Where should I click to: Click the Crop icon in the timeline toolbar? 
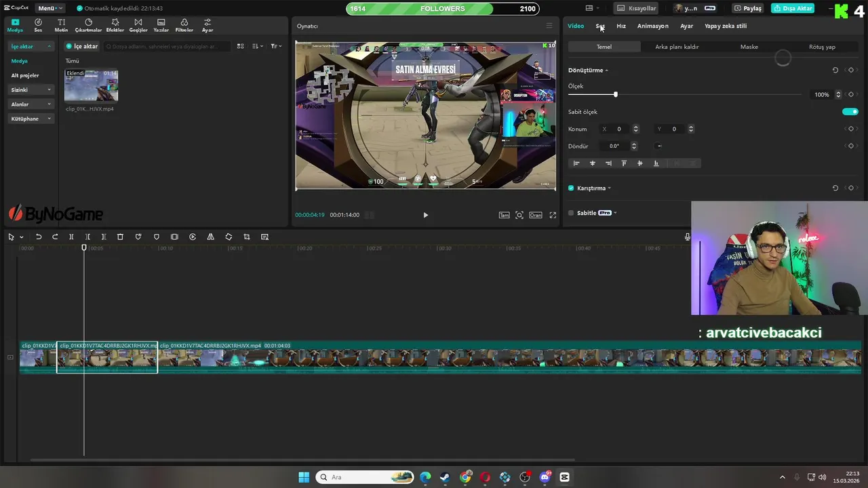click(x=247, y=237)
